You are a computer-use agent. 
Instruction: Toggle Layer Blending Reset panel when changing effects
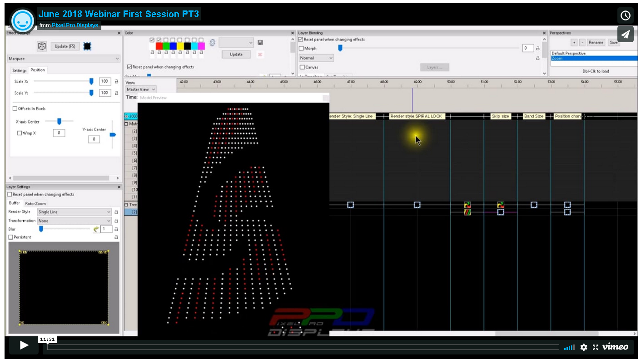pos(301,39)
